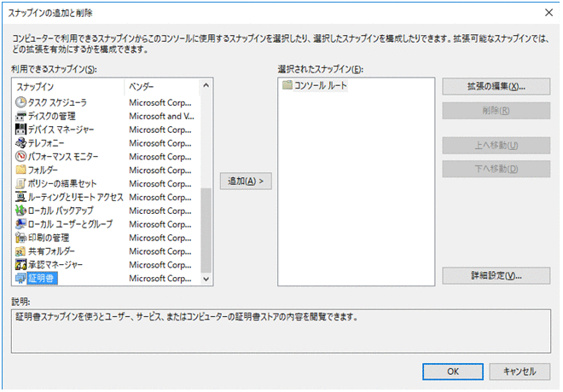Click the 共有フォルダー icon
The height and width of the screenshot is (392, 563).
pyautogui.click(x=20, y=251)
